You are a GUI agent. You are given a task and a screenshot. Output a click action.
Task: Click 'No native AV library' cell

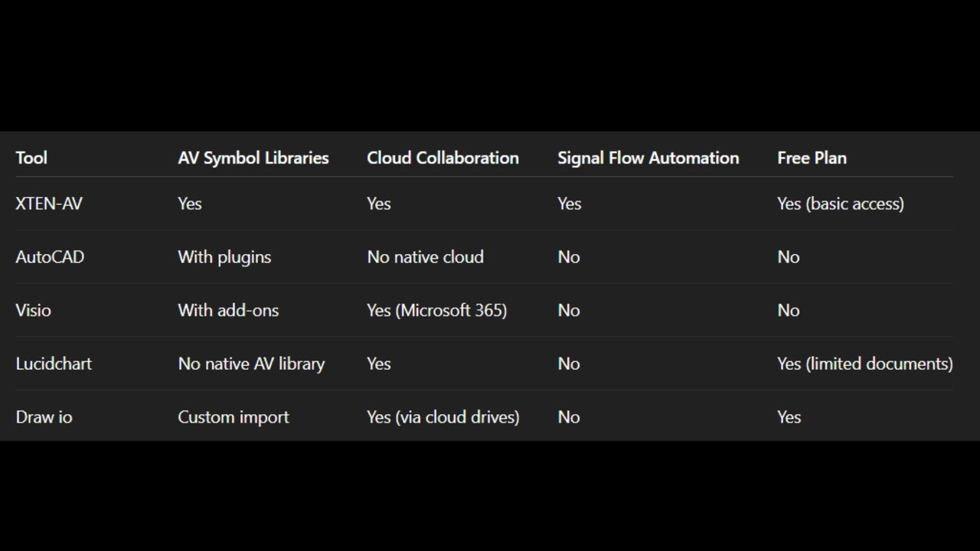click(x=251, y=364)
